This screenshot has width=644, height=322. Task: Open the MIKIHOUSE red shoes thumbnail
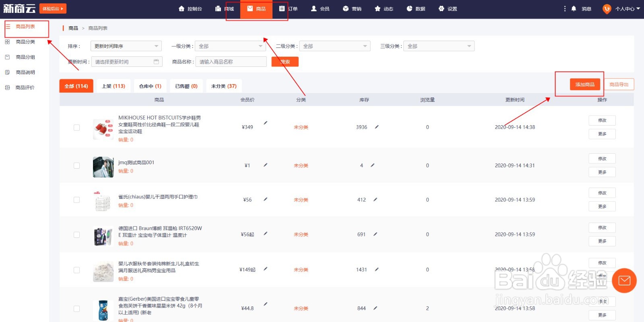pos(103,129)
